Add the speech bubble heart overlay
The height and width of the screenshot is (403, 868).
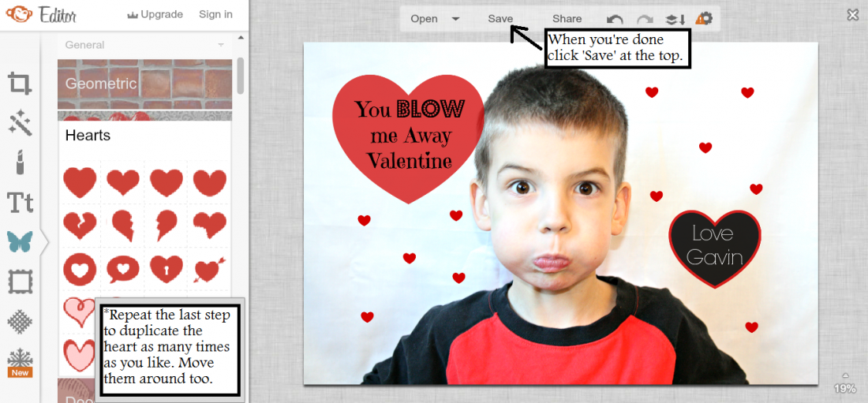pos(123,270)
